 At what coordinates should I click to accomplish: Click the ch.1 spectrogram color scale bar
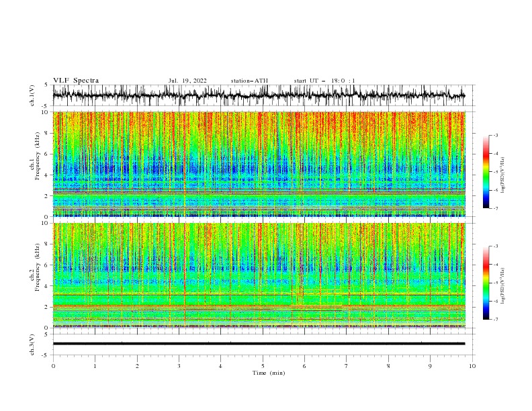click(486, 172)
